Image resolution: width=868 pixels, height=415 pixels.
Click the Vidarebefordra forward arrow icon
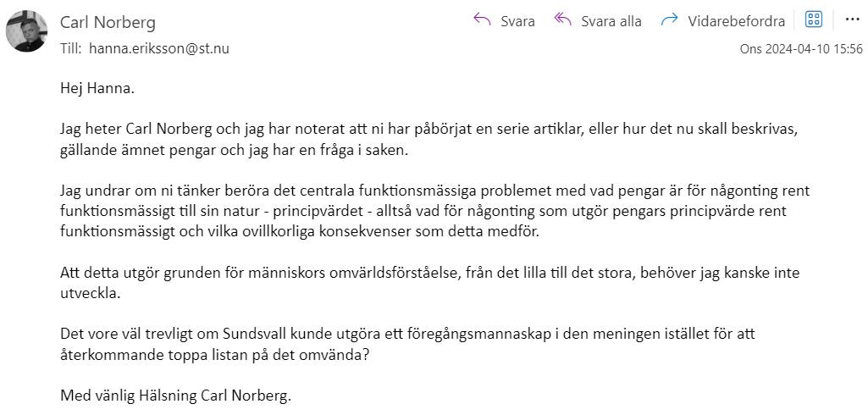[x=669, y=20]
